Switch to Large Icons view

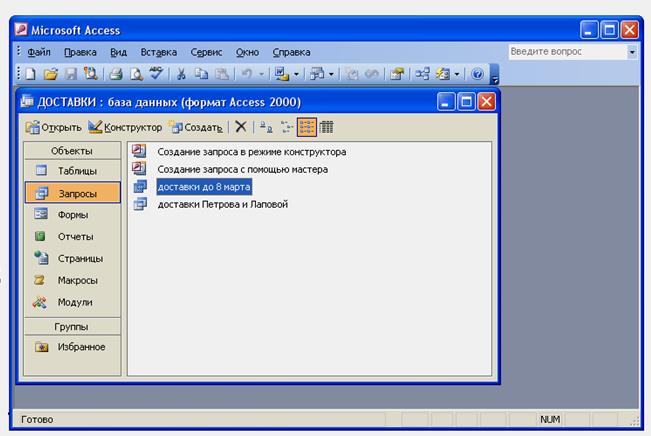click(x=266, y=127)
